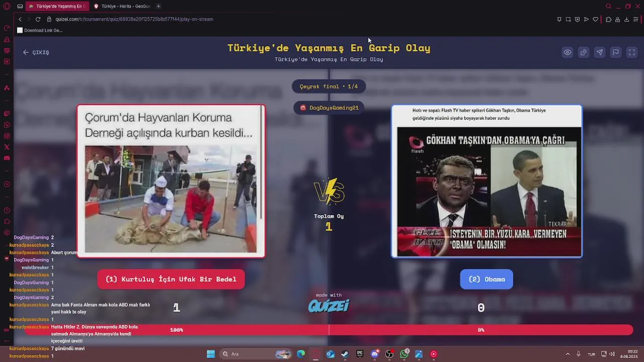
Task: Click the pin icon in browser toolbar
Action: [559, 19]
